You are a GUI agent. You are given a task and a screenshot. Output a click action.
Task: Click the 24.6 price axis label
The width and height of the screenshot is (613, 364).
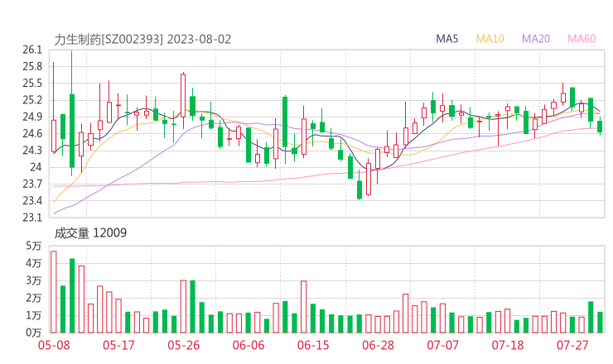pos(32,133)
